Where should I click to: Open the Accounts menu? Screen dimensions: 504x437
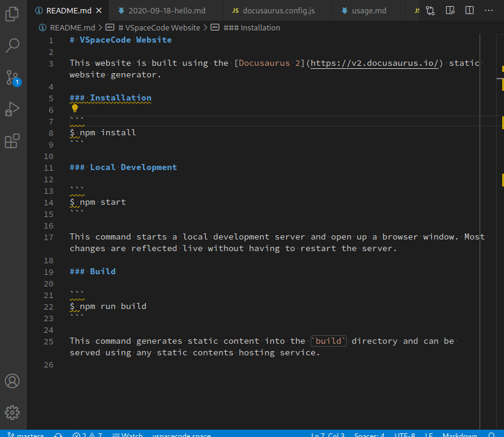click(12, 381)
